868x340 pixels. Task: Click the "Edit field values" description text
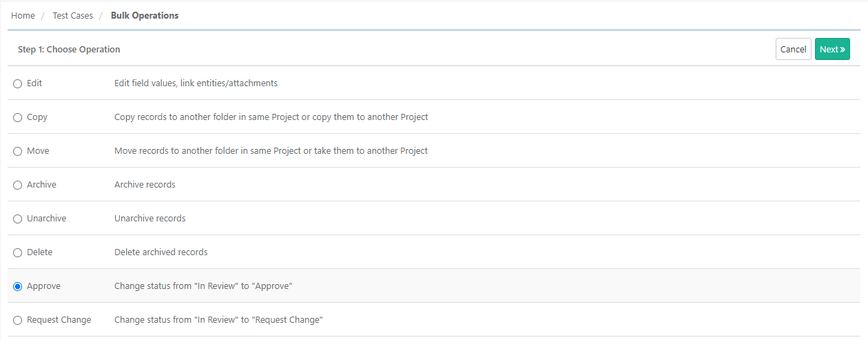point(196,83)
